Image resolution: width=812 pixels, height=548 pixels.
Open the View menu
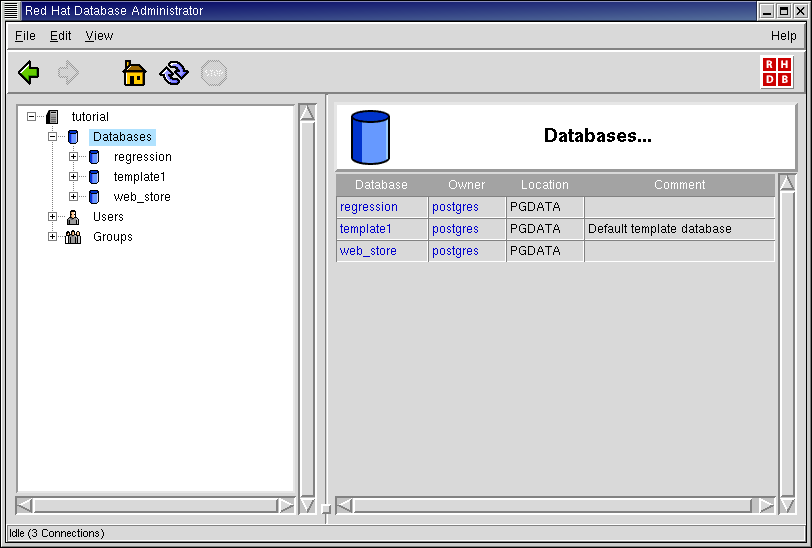99,36
